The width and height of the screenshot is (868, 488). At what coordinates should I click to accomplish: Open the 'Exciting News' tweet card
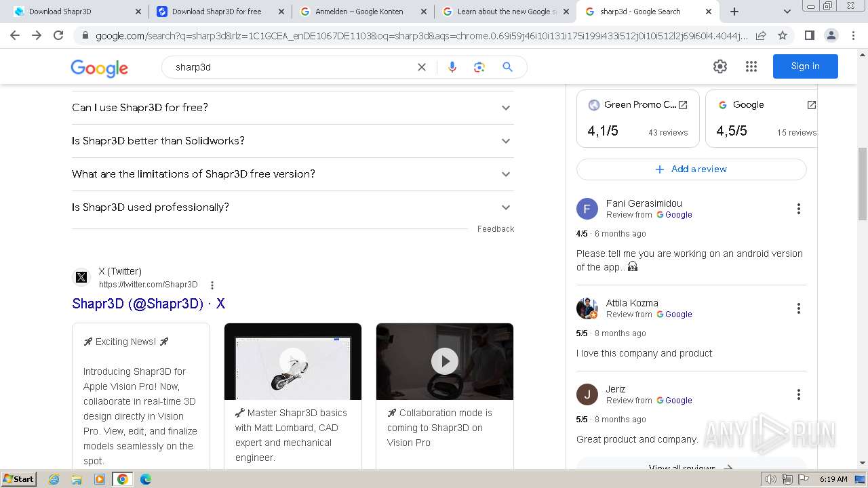pos(141,396)
